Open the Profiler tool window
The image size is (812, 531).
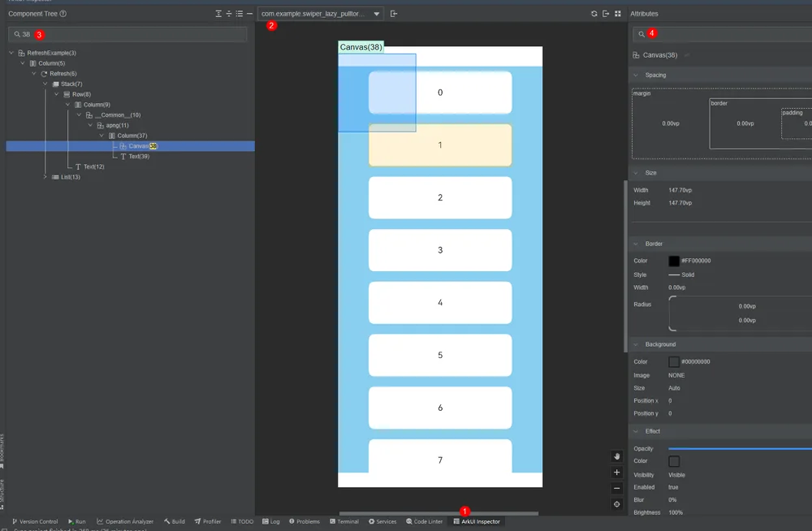tap(208, 522)
